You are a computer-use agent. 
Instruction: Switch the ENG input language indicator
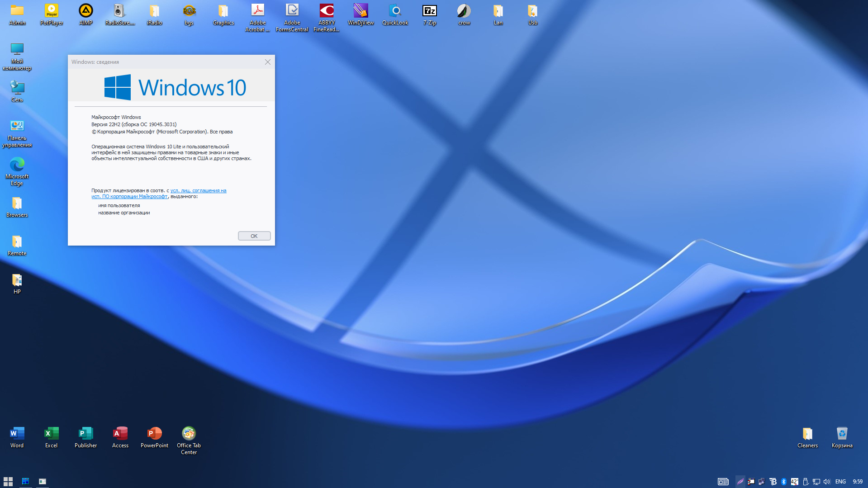(x=840, y=482)
